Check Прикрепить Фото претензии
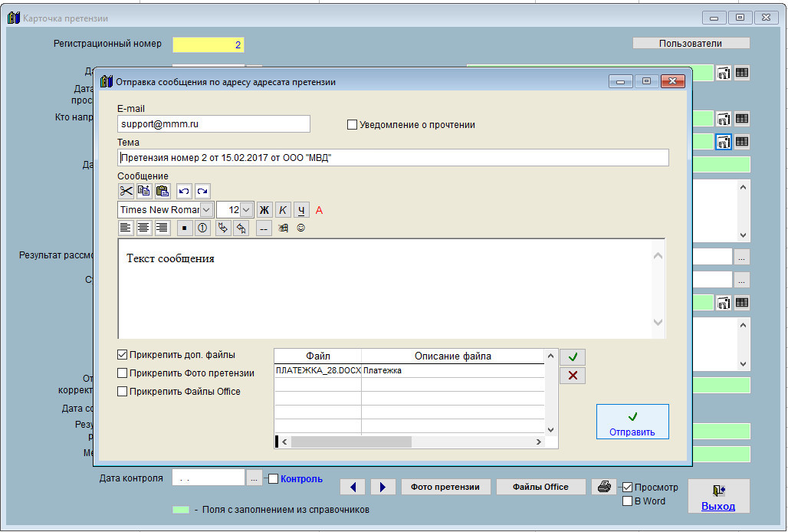Viewport: 788px width, 532px height. (123, 373)
